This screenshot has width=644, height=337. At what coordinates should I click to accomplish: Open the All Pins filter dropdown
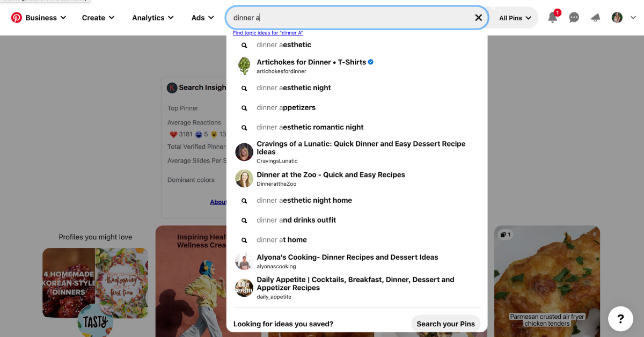pyautogui.click(x=515, y=18)
